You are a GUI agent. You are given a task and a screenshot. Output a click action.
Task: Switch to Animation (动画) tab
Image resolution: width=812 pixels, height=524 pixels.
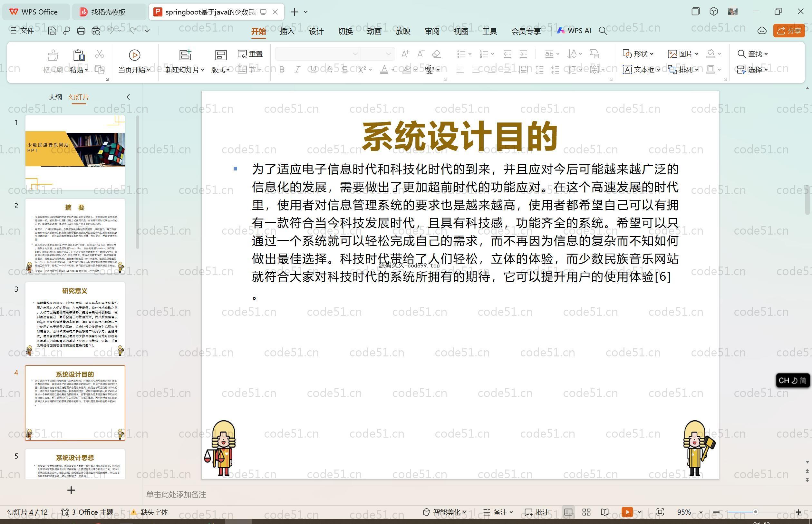coord(374,31)
